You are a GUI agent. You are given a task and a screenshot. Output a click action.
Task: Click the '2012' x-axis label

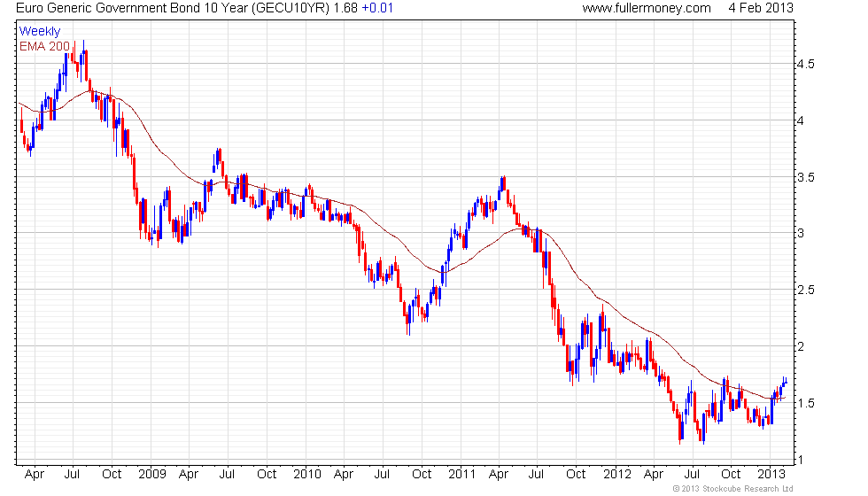617,475
